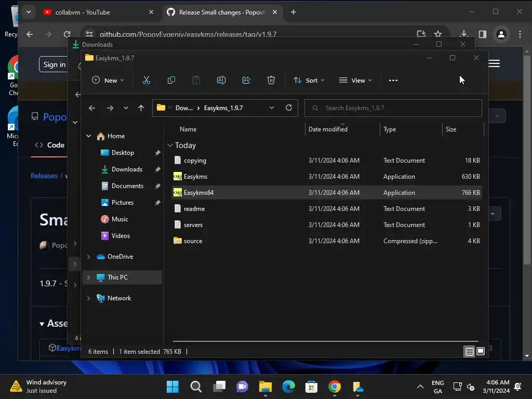
Task: Click the Share icon in toolbar
Action: [x=246, y=81]
